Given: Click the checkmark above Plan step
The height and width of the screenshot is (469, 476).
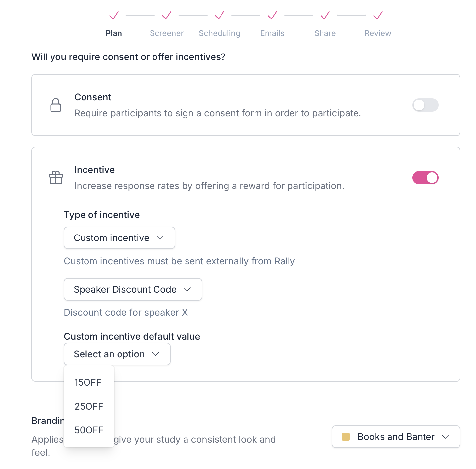Looking at the screenshot, I should [x=114, y=15].
